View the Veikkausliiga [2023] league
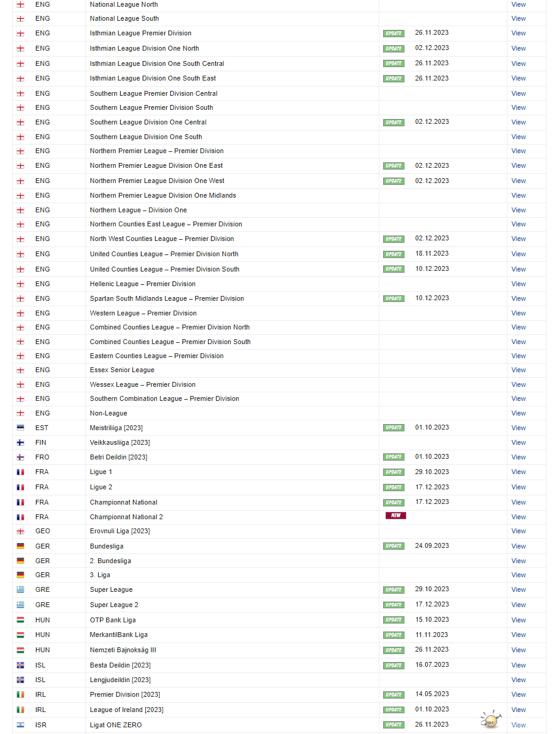This screenshot has width=560, height=734. [x=519, y=442]
